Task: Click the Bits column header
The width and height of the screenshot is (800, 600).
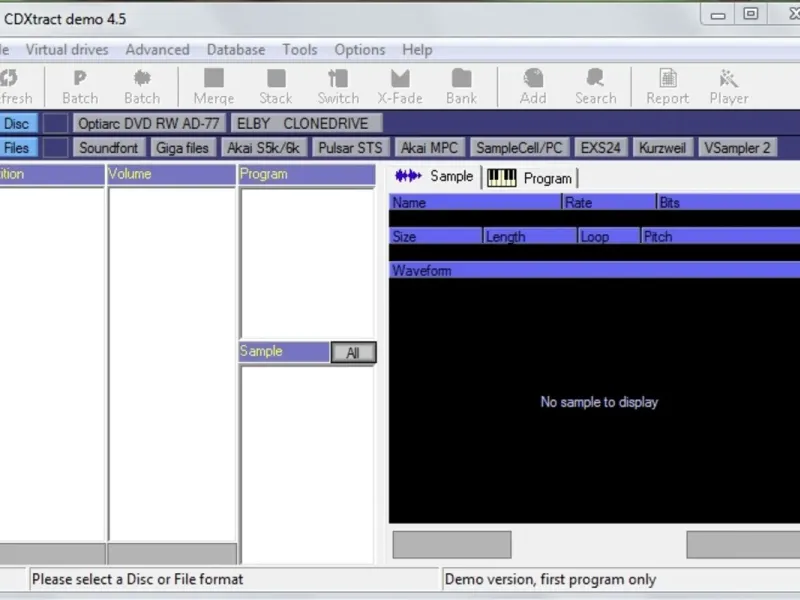Action: (729, 203)
